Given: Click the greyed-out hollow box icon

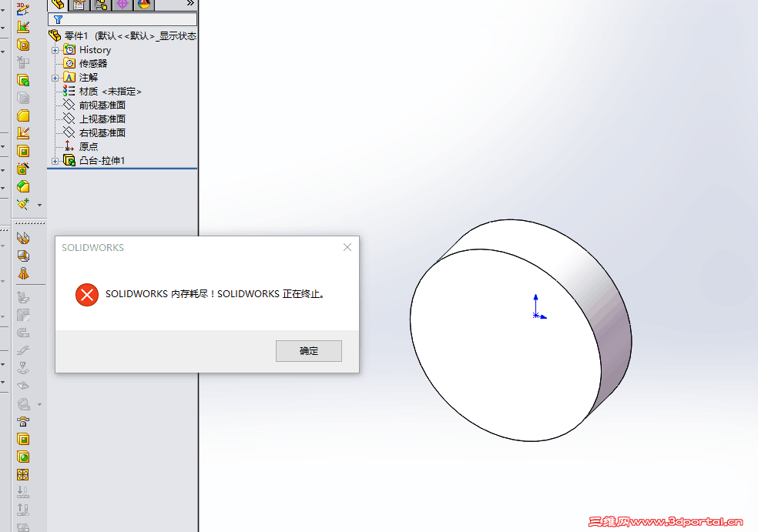Looking at the screenshot, I should click(x=22, y=98).
